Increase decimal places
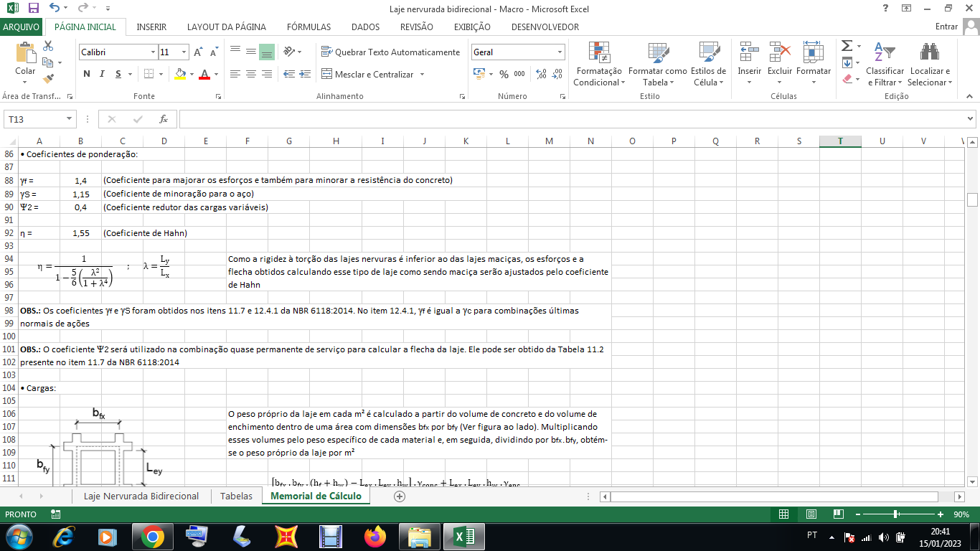Viewport: 980px width, 551px height. tap(541, 74)
